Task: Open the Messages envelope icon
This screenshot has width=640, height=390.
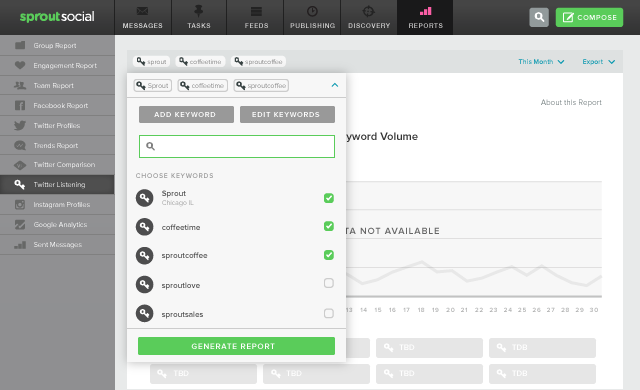Action: click(x=142, y=11)
